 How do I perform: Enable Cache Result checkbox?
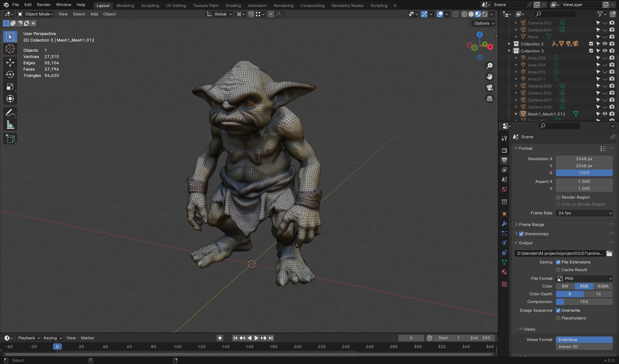click(x=558, y=270)
